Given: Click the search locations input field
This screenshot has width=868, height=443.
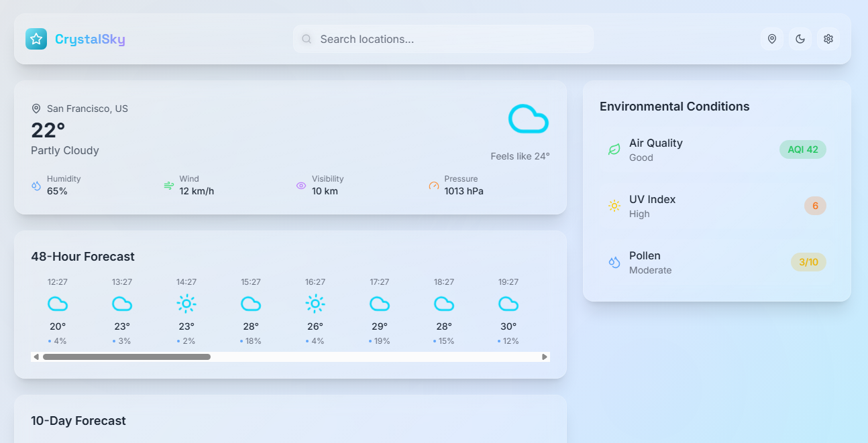Looking at the screenshot, I should [443, 39].
